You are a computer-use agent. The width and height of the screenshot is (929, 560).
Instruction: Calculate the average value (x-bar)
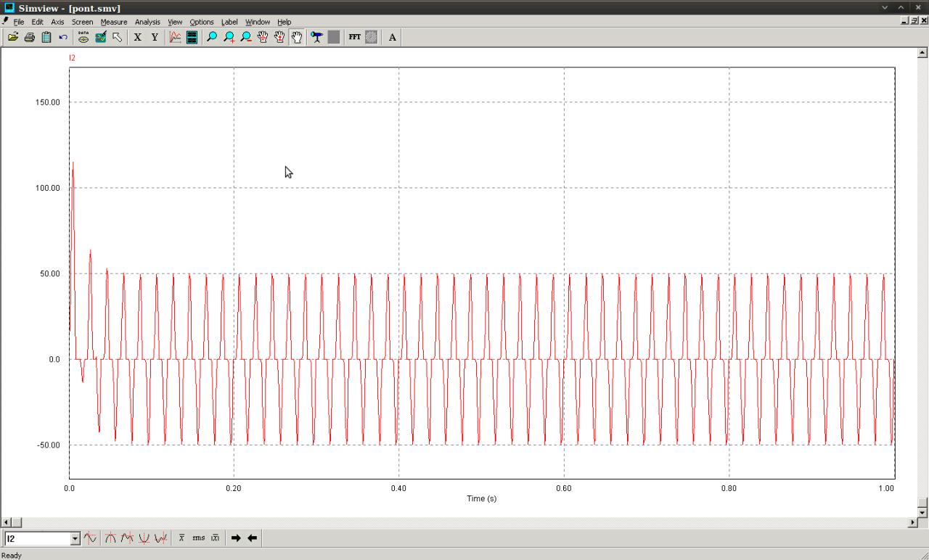point(181,538)
